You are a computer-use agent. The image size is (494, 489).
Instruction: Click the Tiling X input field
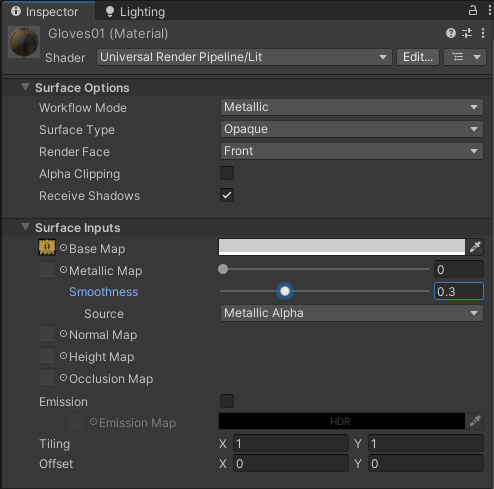tap(291, 443)
